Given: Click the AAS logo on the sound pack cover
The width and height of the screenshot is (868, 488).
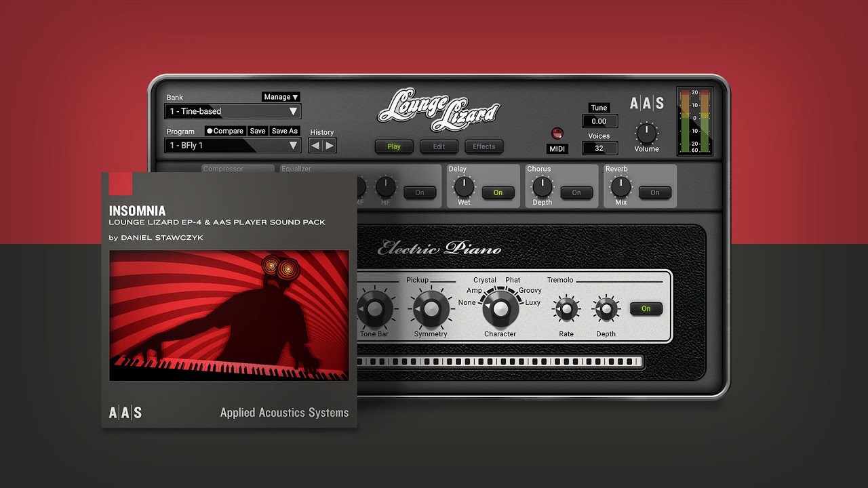Looking at the screenshot, I should [125, 412].
